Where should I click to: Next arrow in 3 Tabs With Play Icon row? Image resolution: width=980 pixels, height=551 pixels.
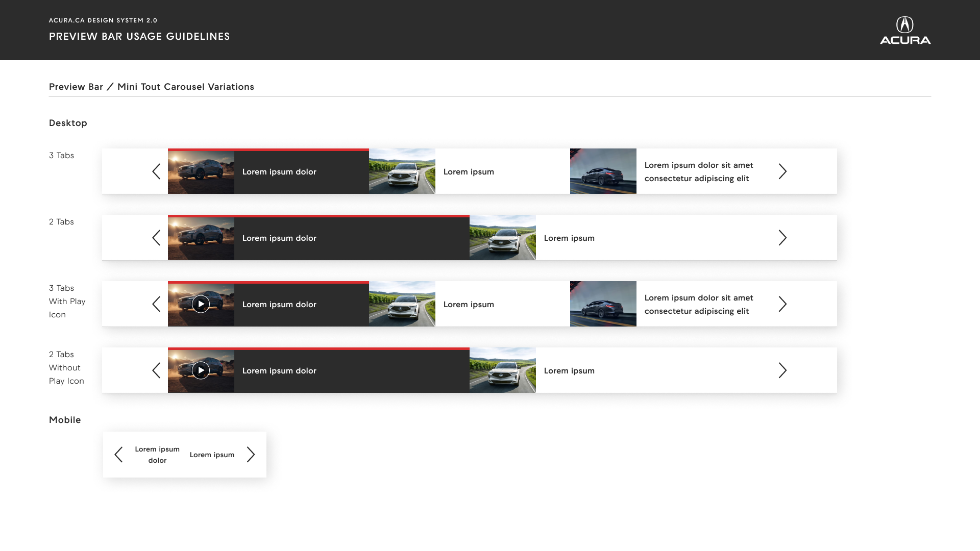tap(782, 304)
